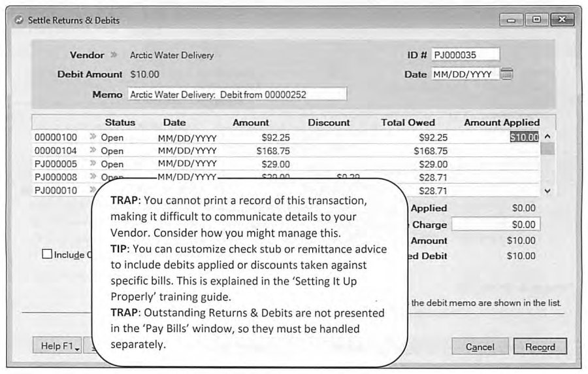Click the zoom arrow for bill PJ000005
Screen dimensions: 588x374
93,163
